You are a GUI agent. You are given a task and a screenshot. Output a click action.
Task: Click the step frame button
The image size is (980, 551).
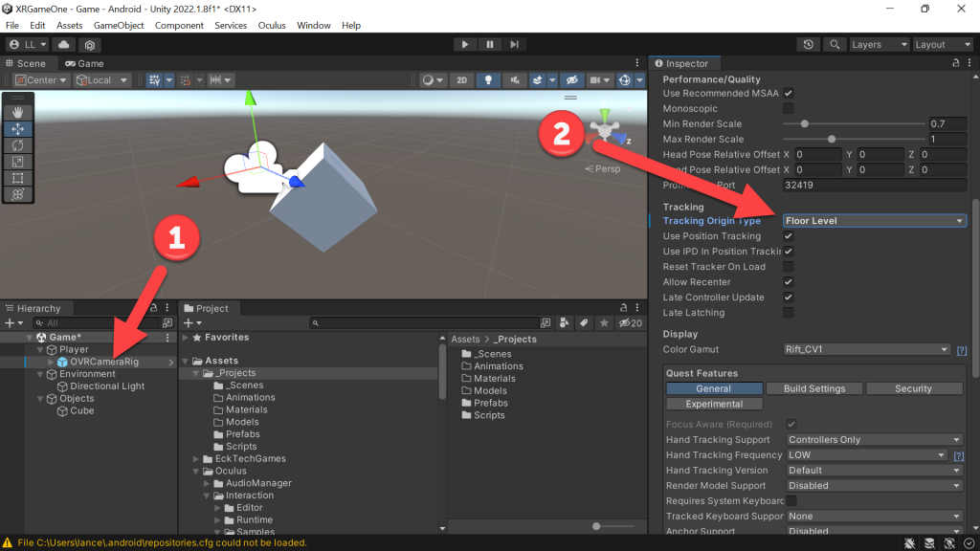pos(514,44)
